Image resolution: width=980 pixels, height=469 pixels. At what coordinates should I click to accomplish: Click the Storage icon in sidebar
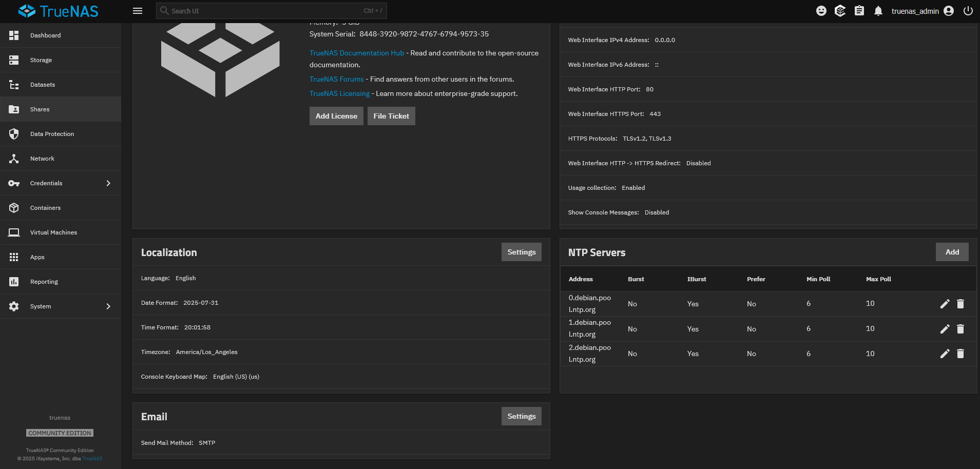(x=14, y=60)
